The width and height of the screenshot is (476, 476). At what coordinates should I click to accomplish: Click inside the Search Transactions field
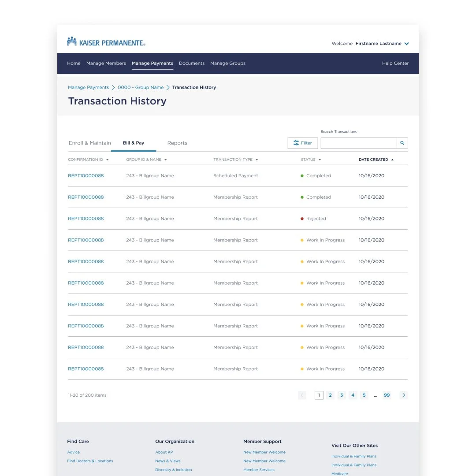[x=359, y=143]
